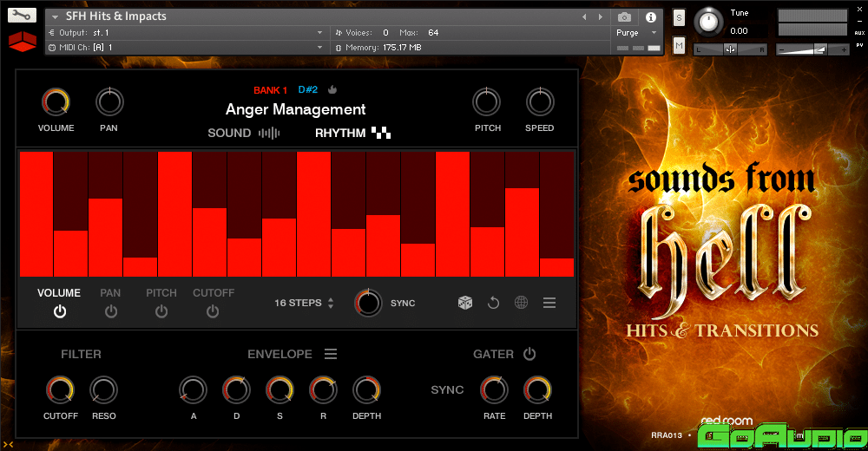This screenshot has height=451, width=868.
Task: Click the Filter RESO knob
Action: (103, 389)
